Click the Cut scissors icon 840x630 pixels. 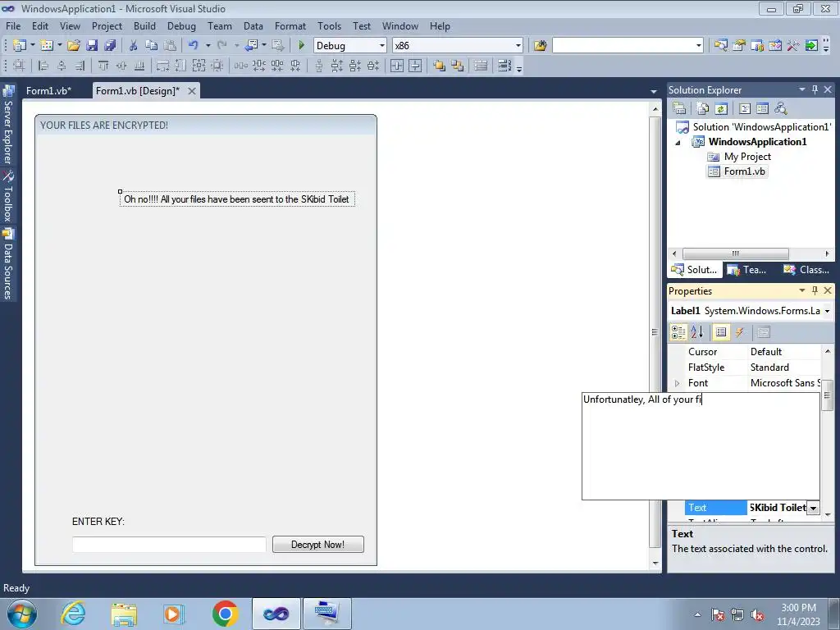[134, 46]
